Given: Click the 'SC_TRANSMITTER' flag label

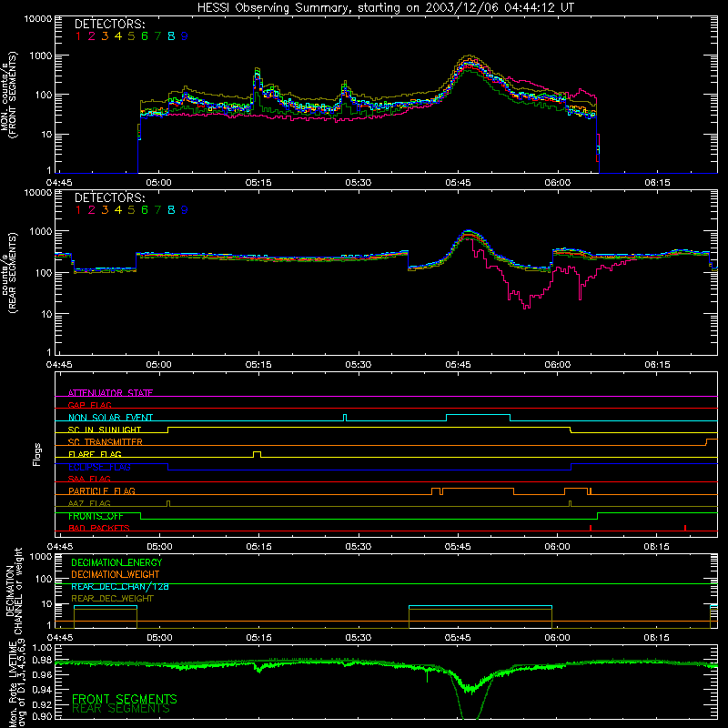Looking at the screenshot, I should tap(105, 442).
